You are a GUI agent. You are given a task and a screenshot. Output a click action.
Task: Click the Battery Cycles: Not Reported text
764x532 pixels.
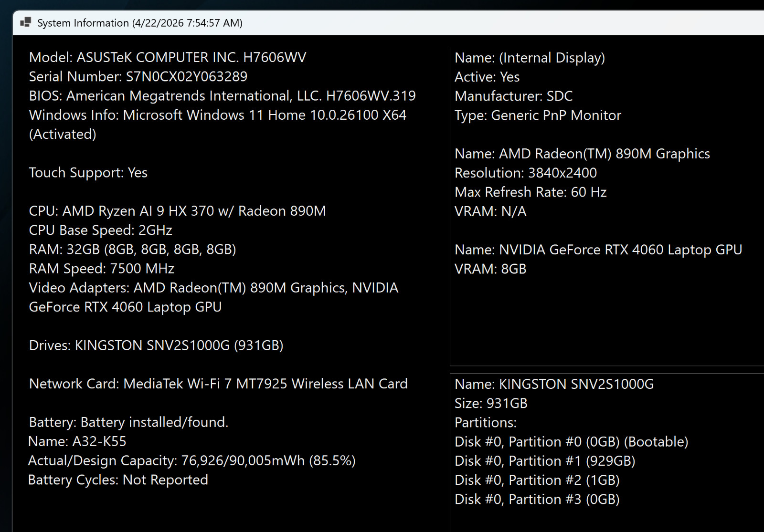click(118, 480)
